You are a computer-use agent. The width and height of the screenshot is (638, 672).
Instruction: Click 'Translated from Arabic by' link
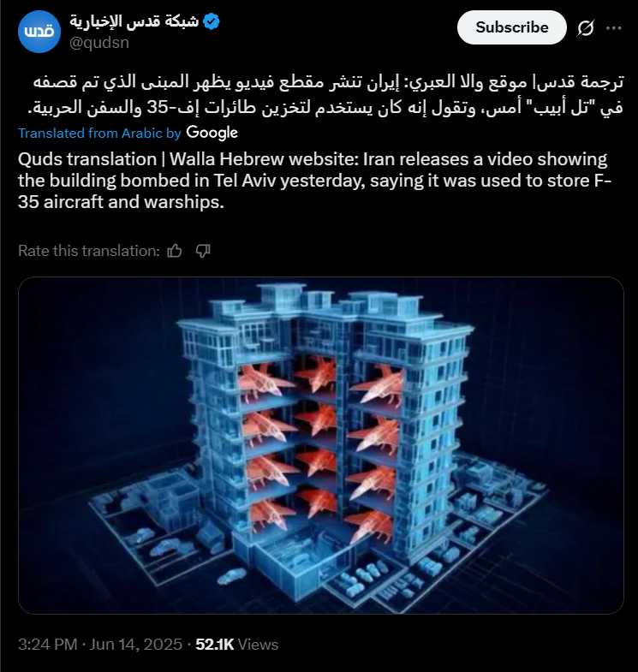(x=99, y=134)
